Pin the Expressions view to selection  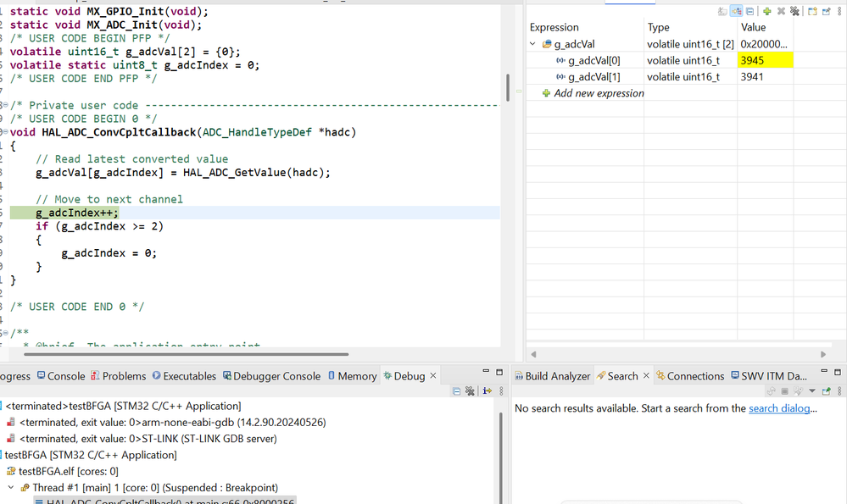tap(826, 11)
